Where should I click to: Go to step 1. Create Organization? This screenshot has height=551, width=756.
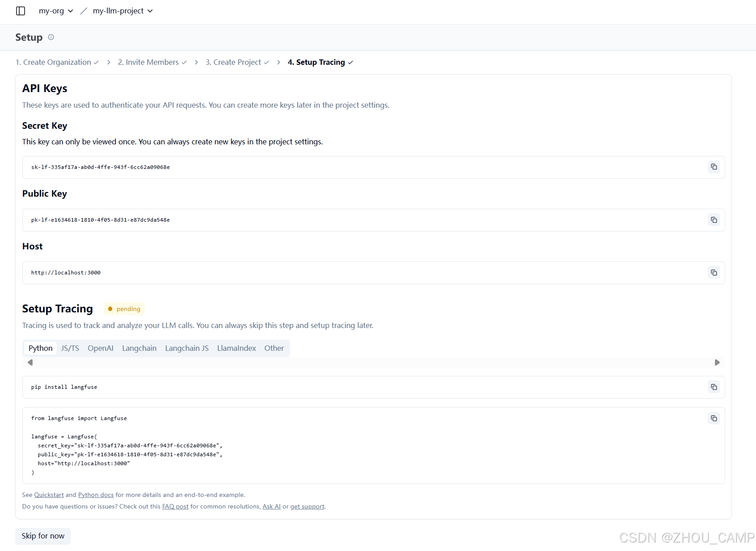pos(57,62)
